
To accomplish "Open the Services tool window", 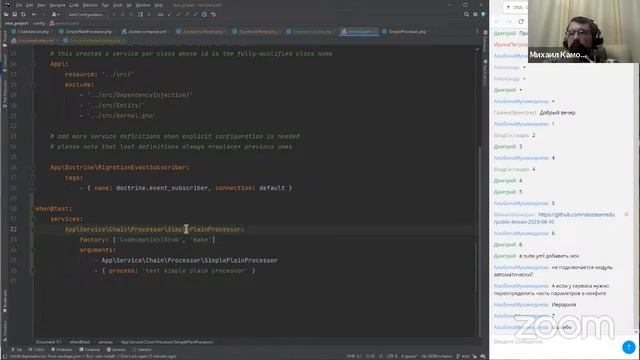I will (x=116, y=350).
